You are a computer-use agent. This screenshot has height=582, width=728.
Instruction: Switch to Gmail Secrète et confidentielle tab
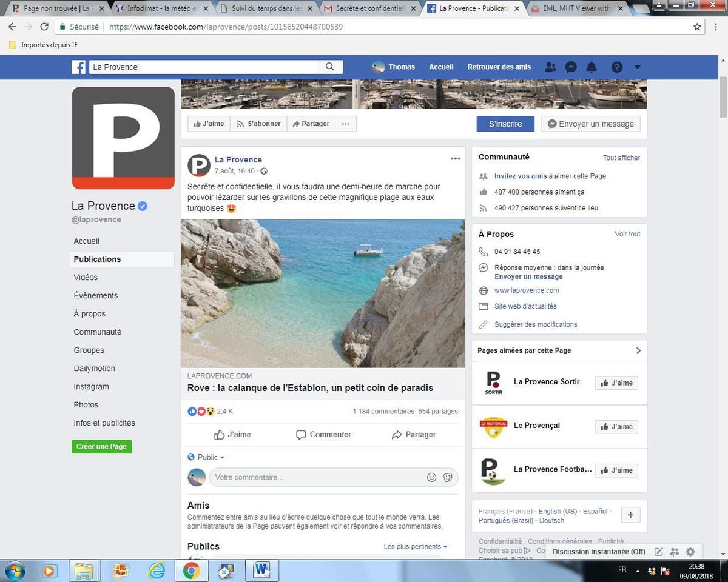click(x=370, y=8)
